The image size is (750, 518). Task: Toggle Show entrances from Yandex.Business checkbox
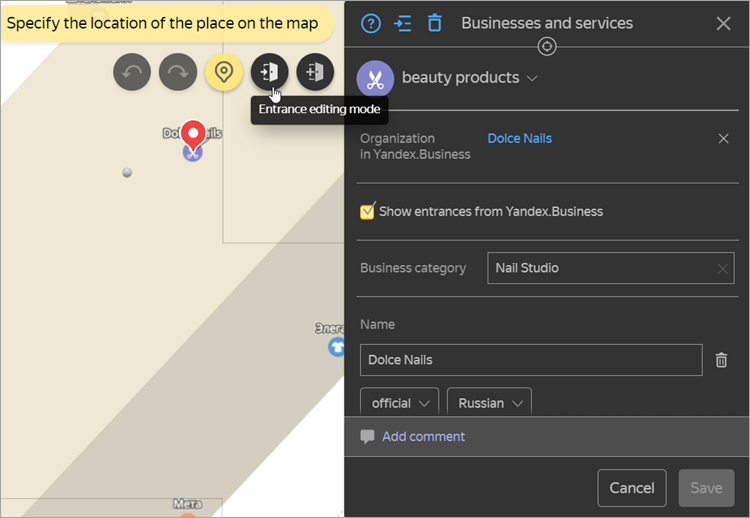point(367,211)
